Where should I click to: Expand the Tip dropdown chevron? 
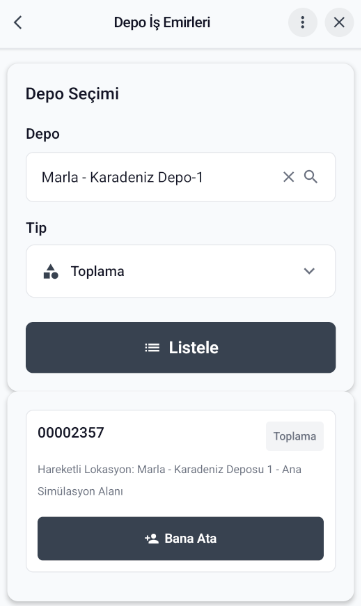point(309,271)
